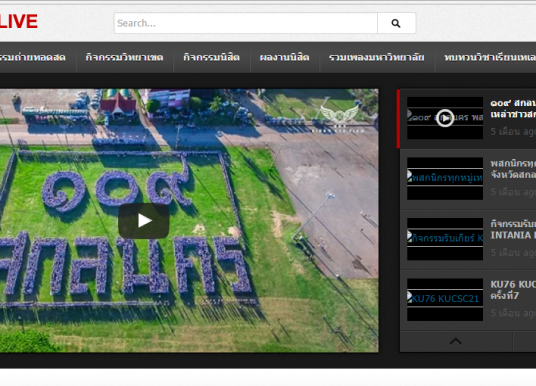Select the KU76 KUCSC21 video thumbnail

[x=445, y=299]
